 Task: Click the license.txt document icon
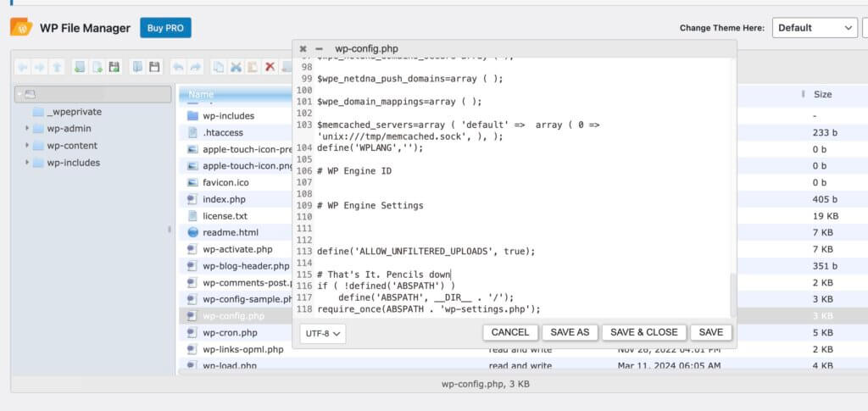pos(192,216)
